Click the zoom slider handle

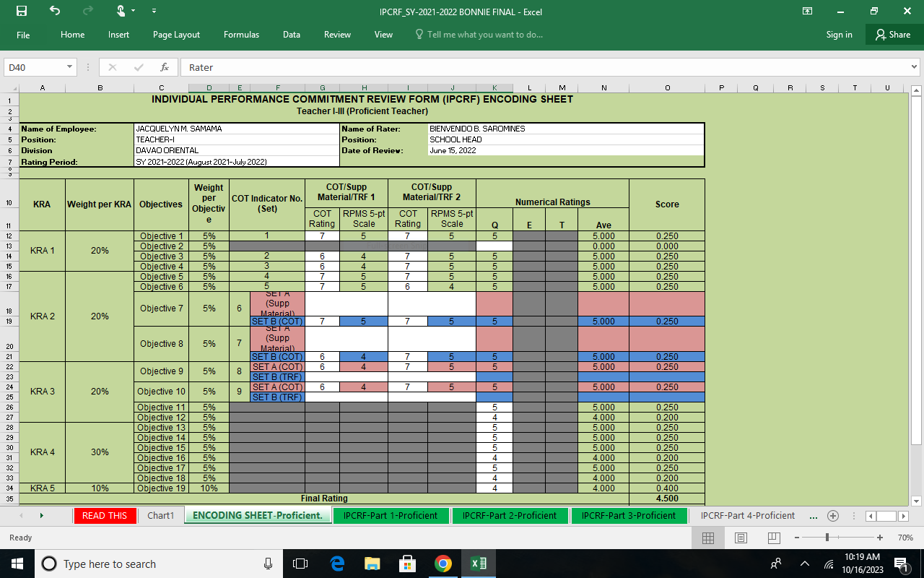[827, 538]
